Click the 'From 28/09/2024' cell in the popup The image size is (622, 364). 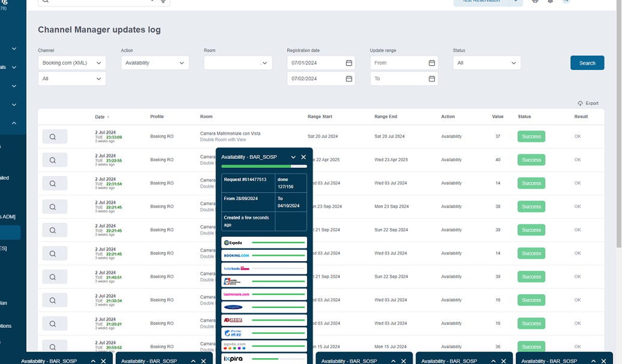point(248,202)
